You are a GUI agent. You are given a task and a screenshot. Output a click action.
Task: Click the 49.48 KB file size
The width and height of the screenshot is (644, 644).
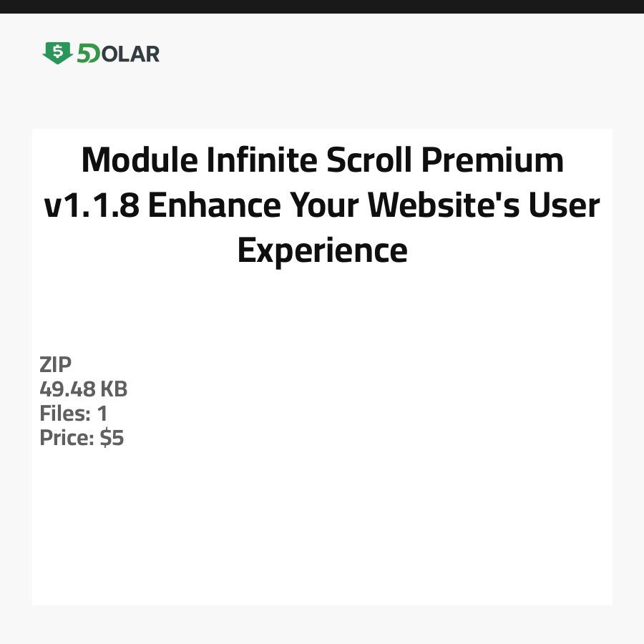pyautogui.click(x=83, y=389)
